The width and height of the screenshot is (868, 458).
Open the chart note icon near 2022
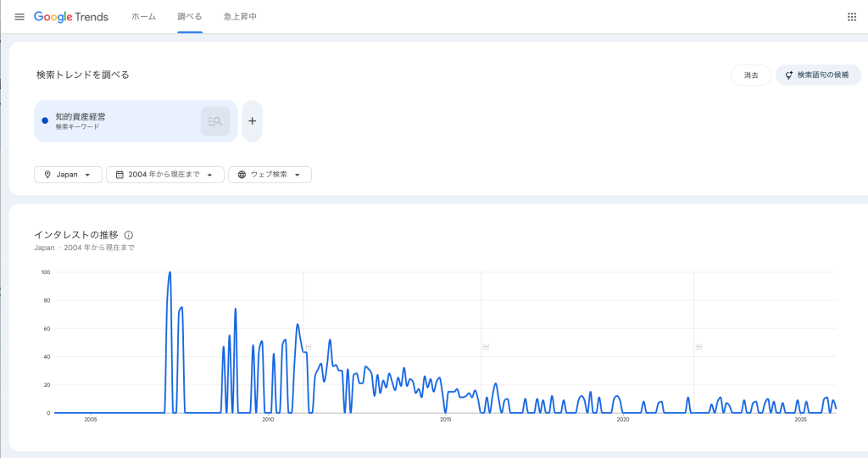(x=698, y=347)
